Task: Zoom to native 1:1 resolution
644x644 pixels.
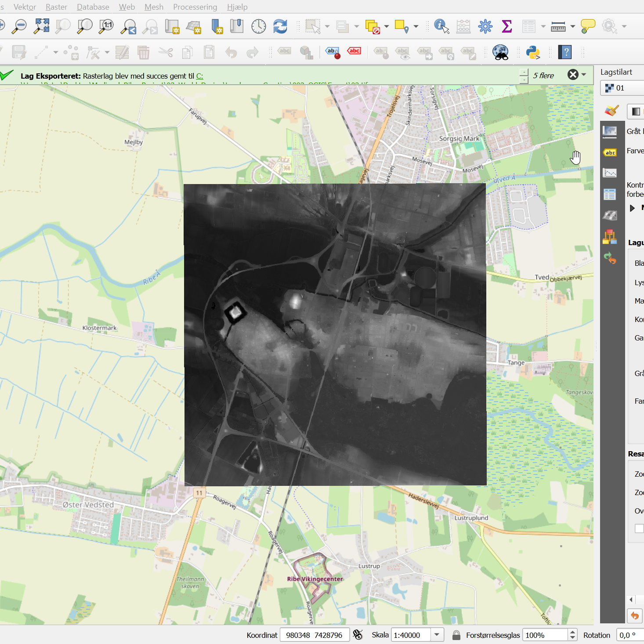Action: click(106, 26)
